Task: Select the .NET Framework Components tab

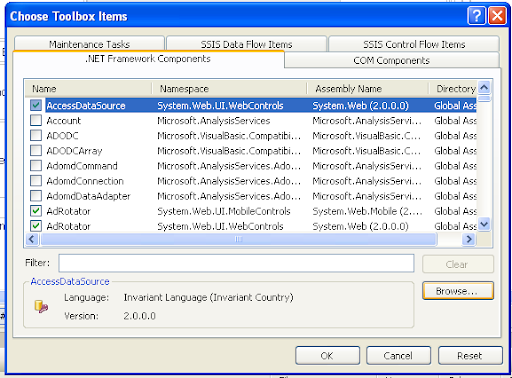Action: [x=148, y=59]
